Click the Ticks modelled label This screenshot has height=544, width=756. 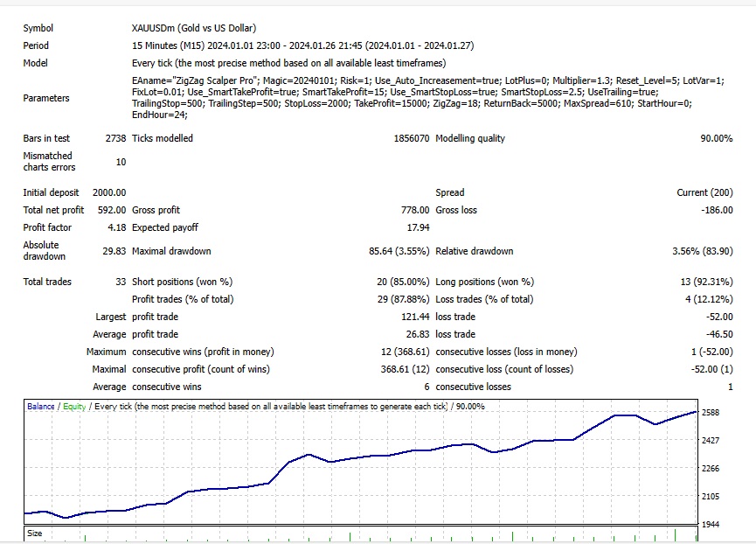(x=163, y=138)
